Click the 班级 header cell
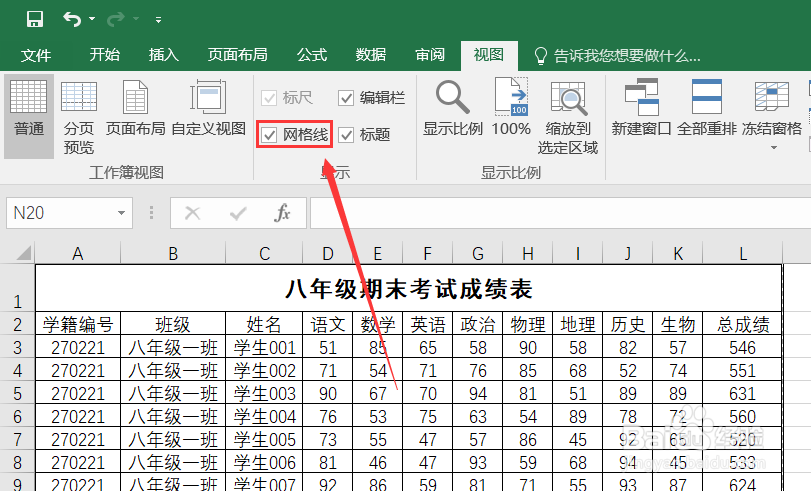 173,324
